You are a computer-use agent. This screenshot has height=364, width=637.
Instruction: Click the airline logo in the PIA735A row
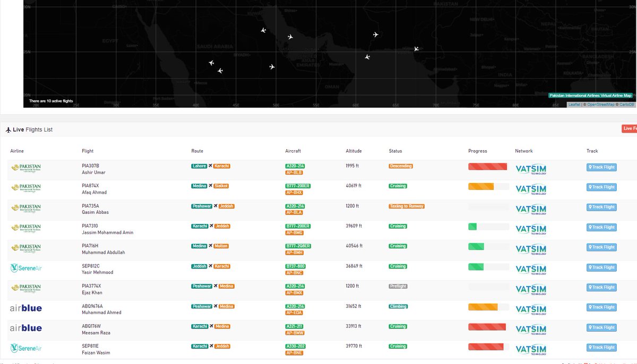click(x=26, y=208)
